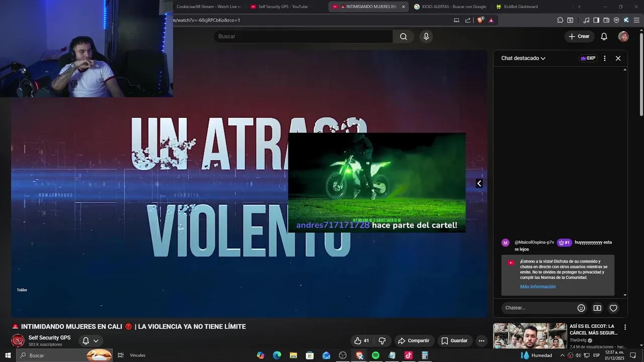644x362 pixels.
Task: Click the Guardar save button
Action: coord(454,340)
